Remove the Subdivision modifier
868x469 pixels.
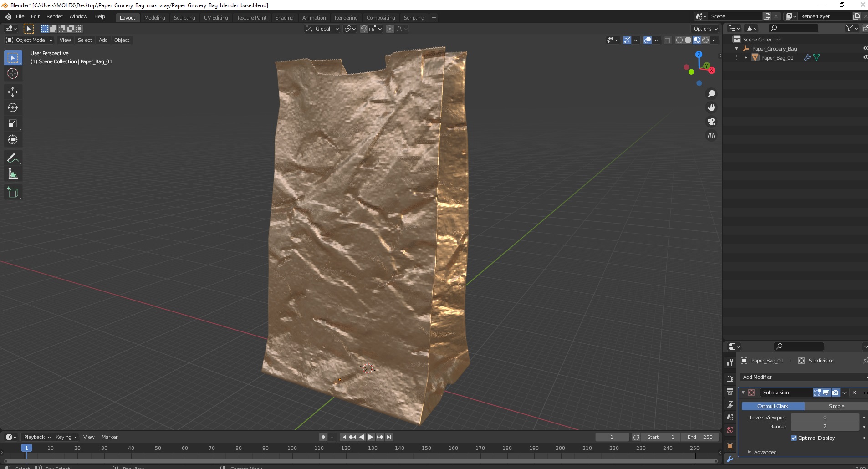pyautogui.click(x=854, y=393)
